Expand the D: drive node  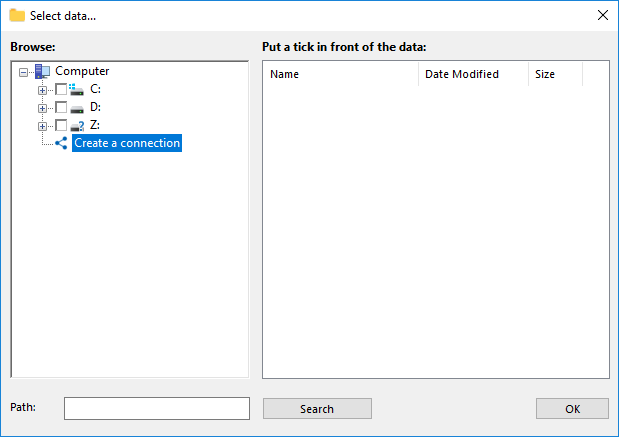42,108
